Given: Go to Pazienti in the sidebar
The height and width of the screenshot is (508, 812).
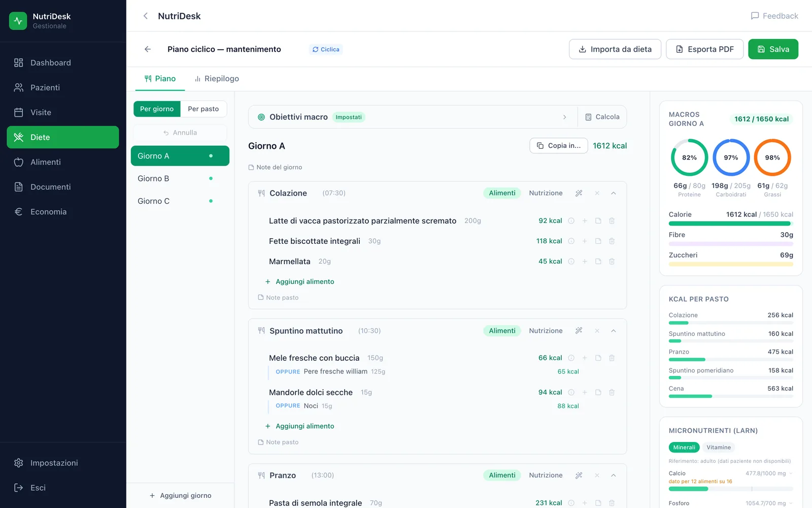Looking at the screenshot, I should click(x=63, y=87).
